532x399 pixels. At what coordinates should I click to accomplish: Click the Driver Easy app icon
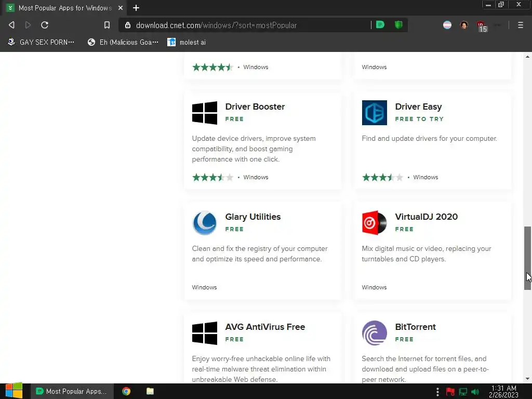[374, 113]
